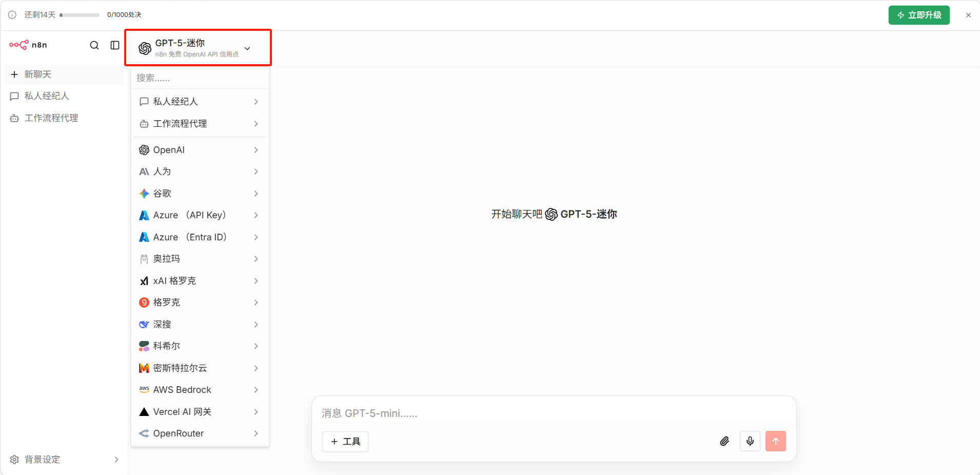Expand the arrow on the OpenRouter row
This screenshot has height=475, width=980.
point(256,433)
